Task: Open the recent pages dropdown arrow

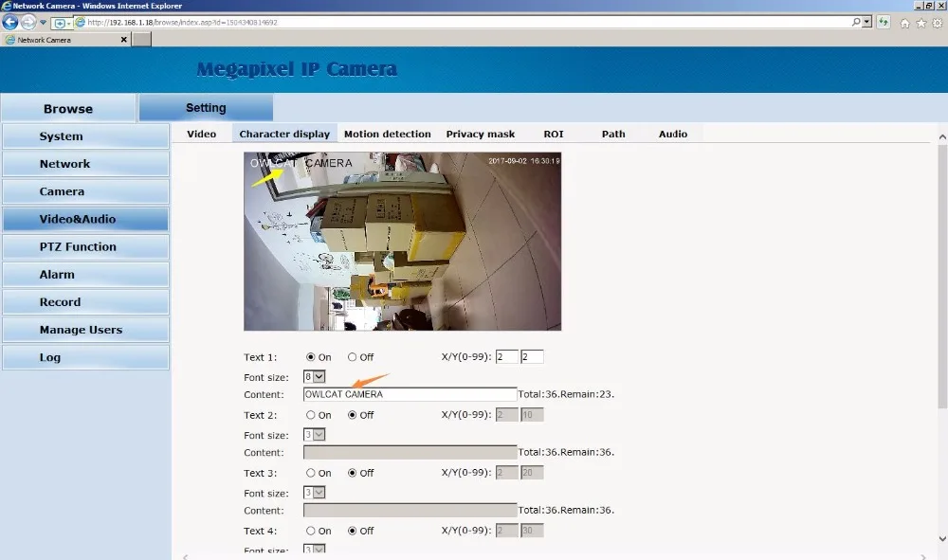Action: (x=43, y=23)
